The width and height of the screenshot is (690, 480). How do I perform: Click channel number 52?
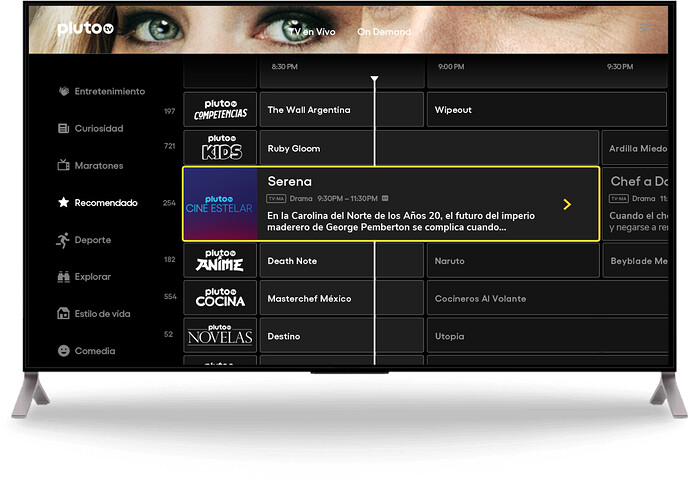169,334
